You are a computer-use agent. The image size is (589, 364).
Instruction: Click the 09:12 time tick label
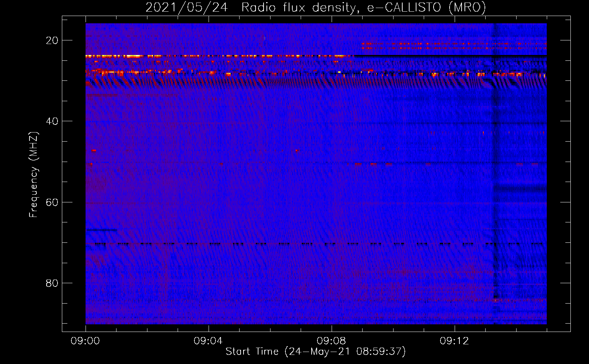click(454, 341)
